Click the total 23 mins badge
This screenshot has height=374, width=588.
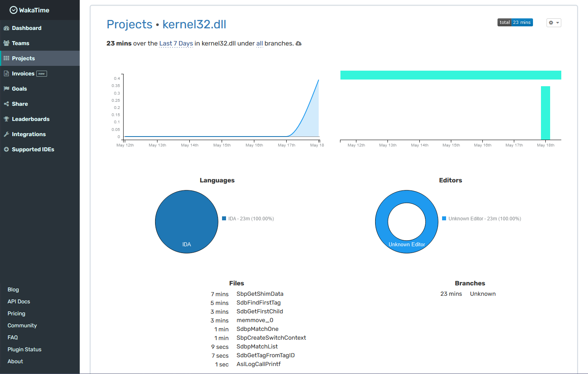pyautogui.click(x=515, y=22)
